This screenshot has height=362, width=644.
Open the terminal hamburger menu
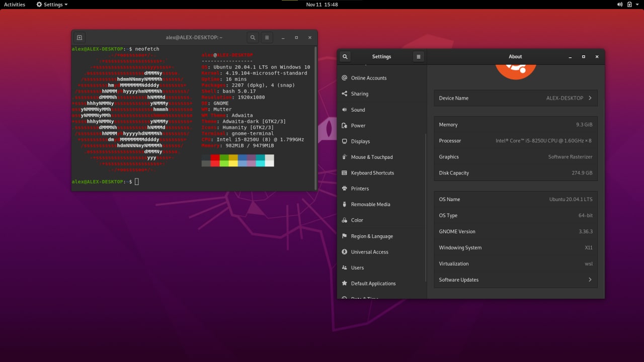pos(267,38)
